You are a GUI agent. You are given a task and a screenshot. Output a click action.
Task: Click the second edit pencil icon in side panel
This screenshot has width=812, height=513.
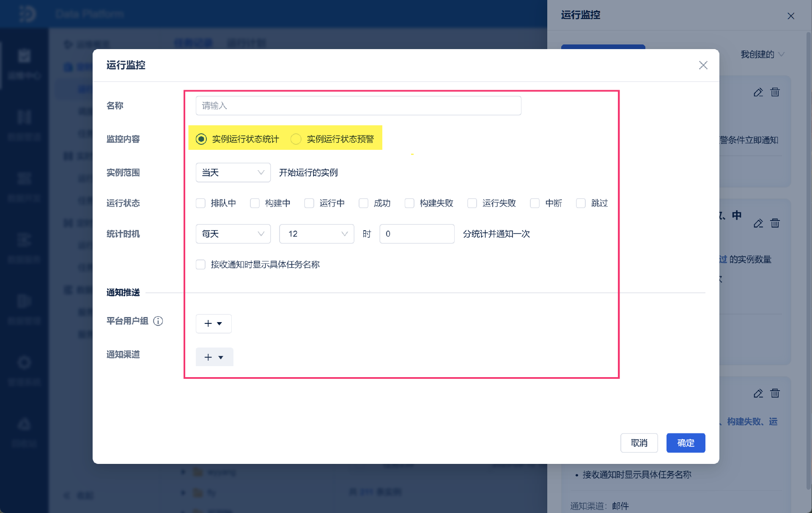[758, 223]
